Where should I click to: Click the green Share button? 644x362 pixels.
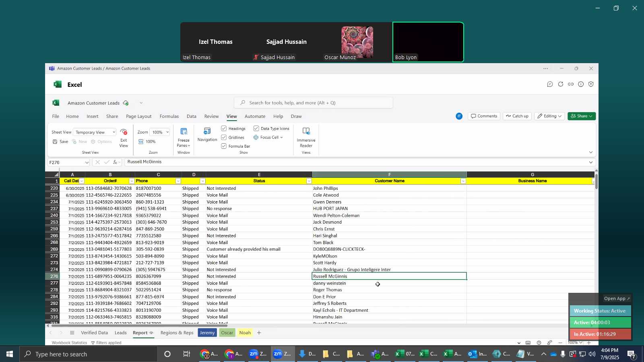582,116
